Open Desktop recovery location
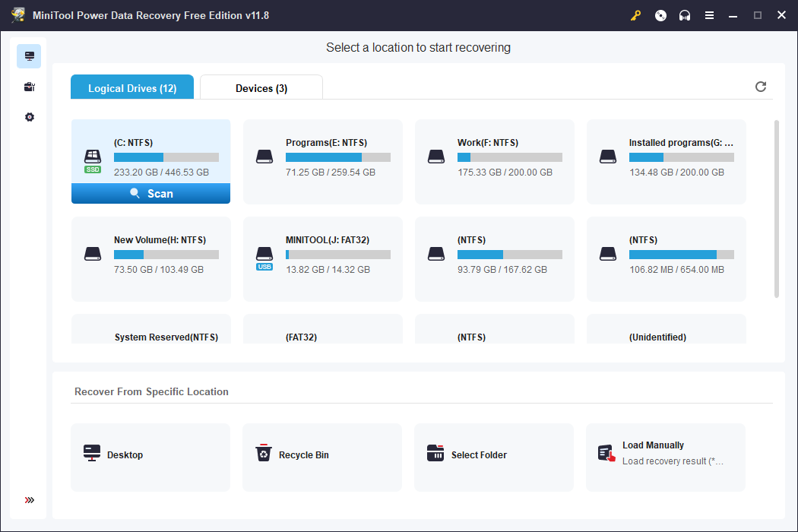Image resolution: width=798 pixels, height=532 pixels. pos(150,458)
